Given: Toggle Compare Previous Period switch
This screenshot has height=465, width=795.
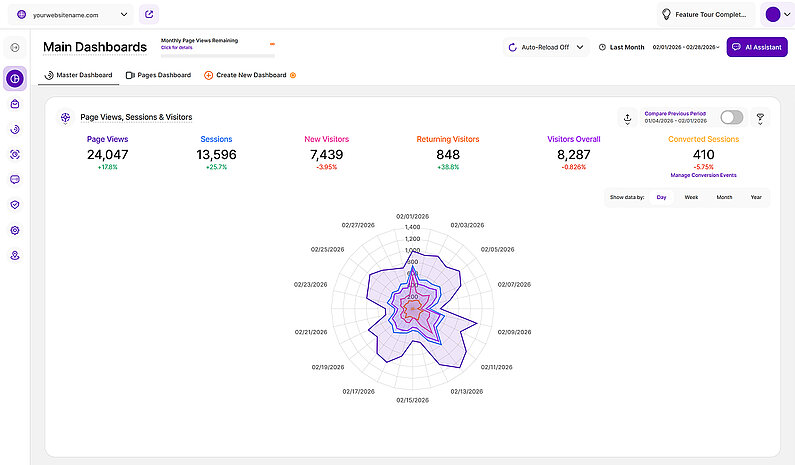Looking at the screenshot, I should tap(731, 118).
